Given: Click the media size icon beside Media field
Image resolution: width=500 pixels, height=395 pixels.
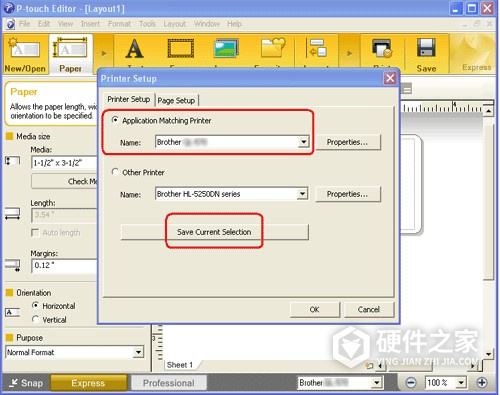Looking at the screenshot, I should coord(12,161).
